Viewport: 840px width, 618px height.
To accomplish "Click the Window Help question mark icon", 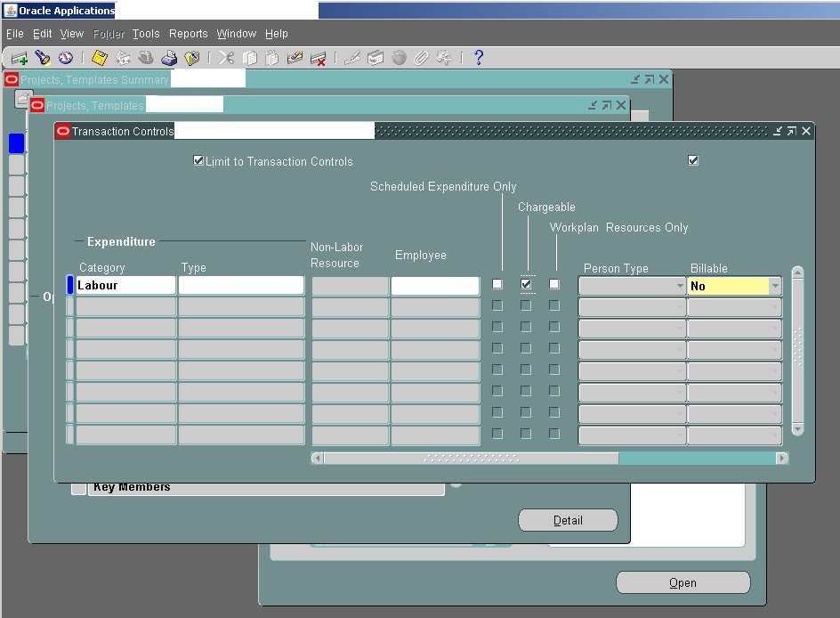I will pos(479,58).
